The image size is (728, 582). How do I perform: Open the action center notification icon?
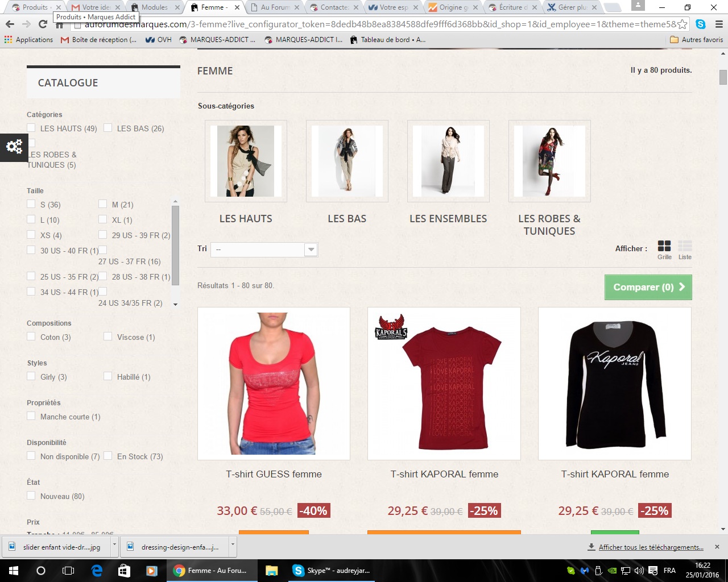coord(653,571)
